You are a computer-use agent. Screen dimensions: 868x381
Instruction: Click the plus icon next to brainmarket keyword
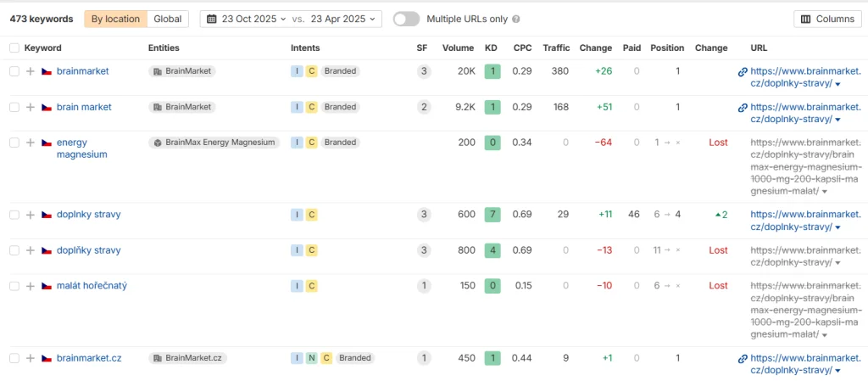point(31,71)
